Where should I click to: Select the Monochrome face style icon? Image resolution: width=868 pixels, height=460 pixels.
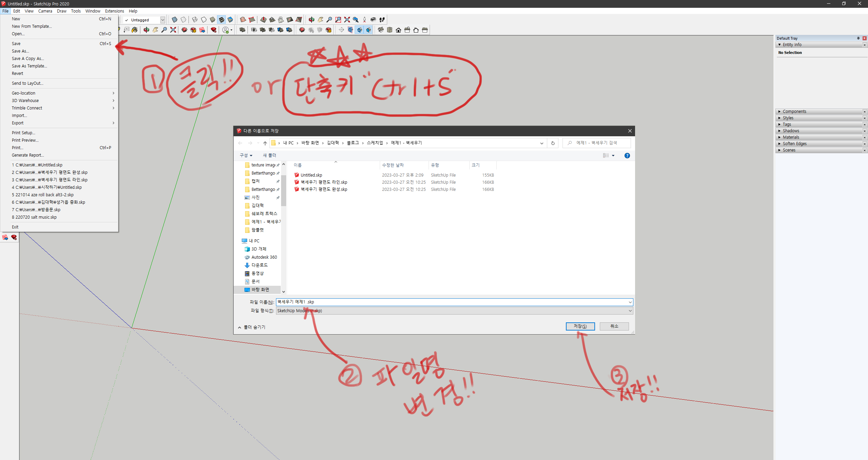(x=231, y=20)
